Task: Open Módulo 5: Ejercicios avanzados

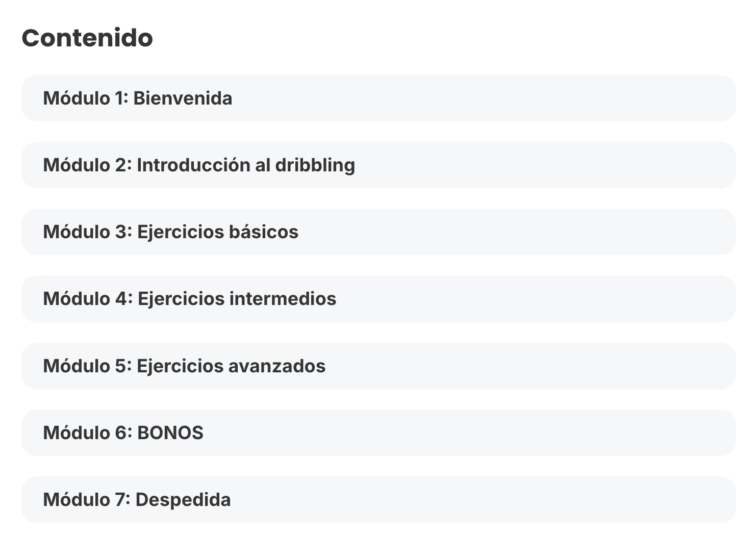Action: [378, 366]
